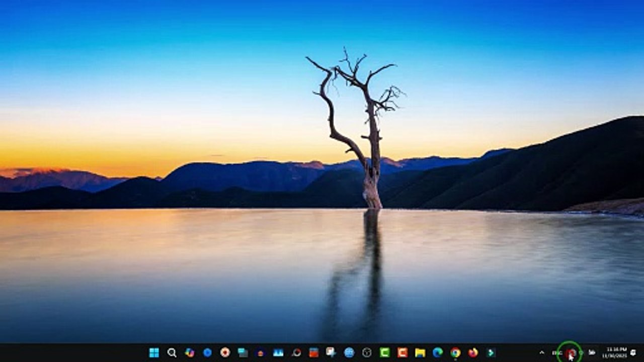Open the dark clock-style taskbar icon
This screenshot has width=644, height=362.
tap(367, 352)
